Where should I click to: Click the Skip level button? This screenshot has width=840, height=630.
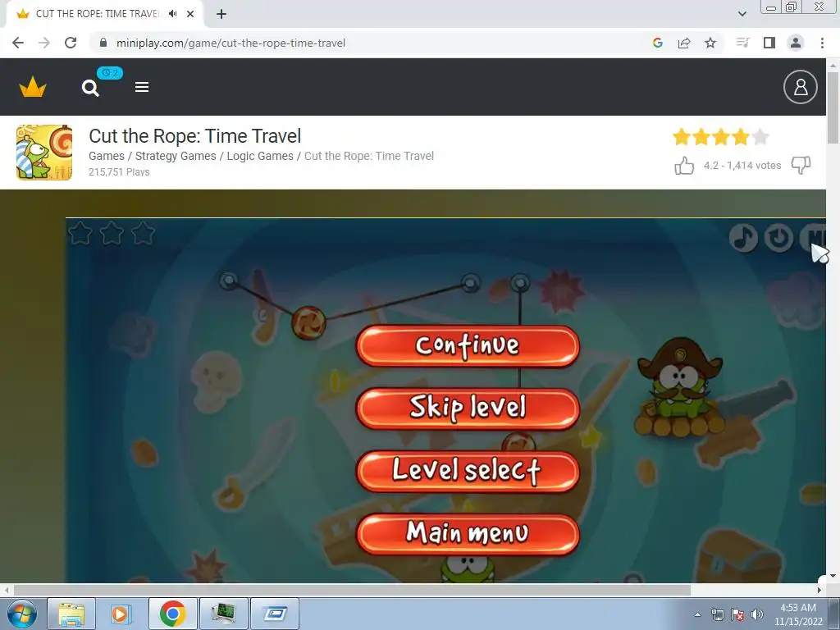[468, 409]
